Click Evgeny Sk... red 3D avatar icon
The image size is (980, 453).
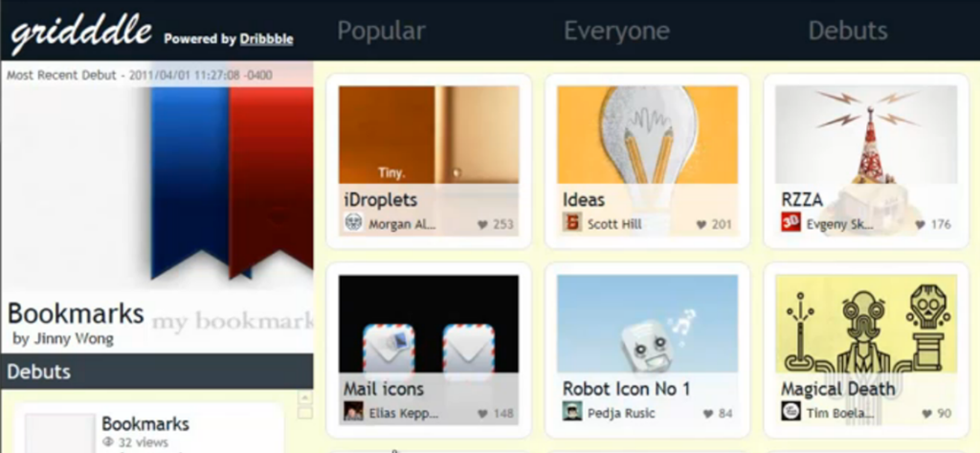click(x=791, y=223)
